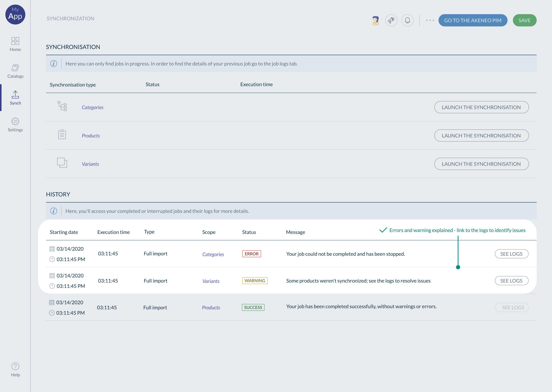Open the three dots more menu
This screenshot has height=392, width=552.
coord(430,20)
